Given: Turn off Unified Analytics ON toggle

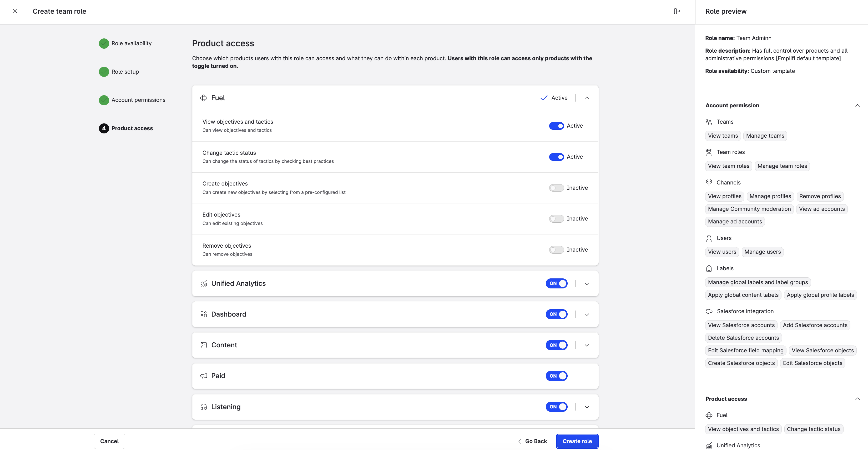Looking at the screenshot, I should (556, 283).
